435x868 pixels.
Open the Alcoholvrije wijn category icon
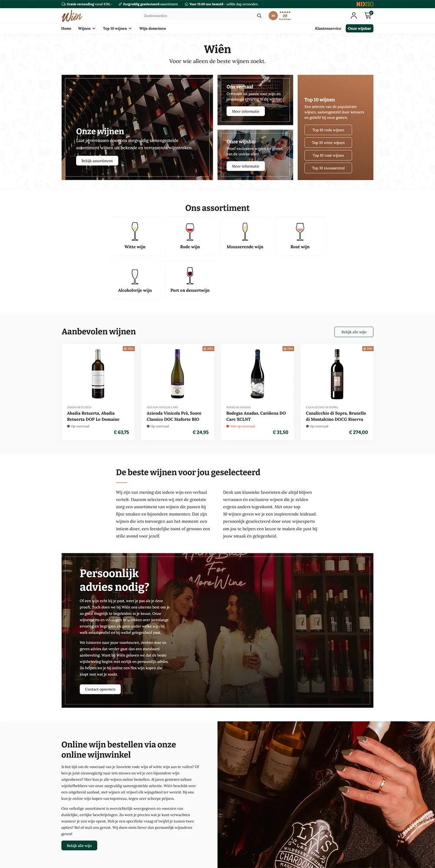135,276
